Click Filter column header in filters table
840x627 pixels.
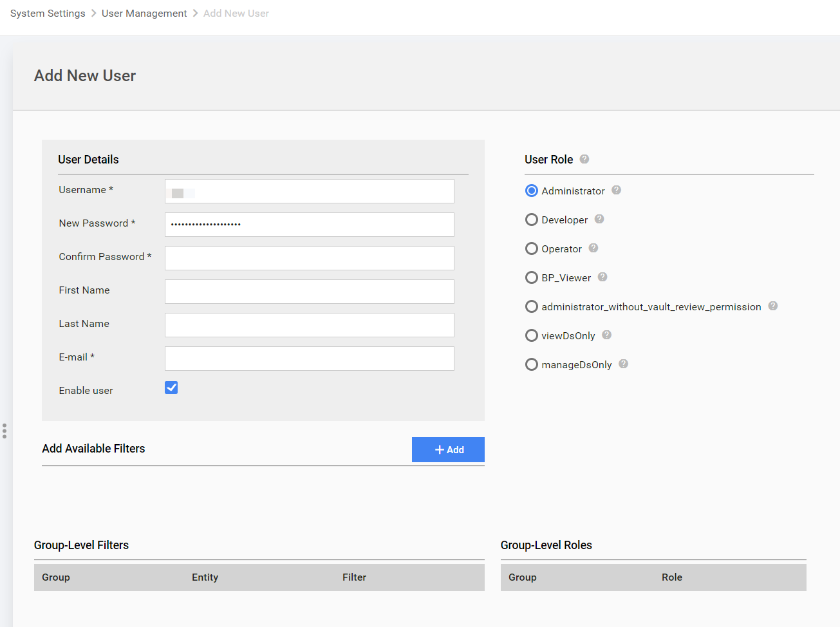click(x=354, y=577)
